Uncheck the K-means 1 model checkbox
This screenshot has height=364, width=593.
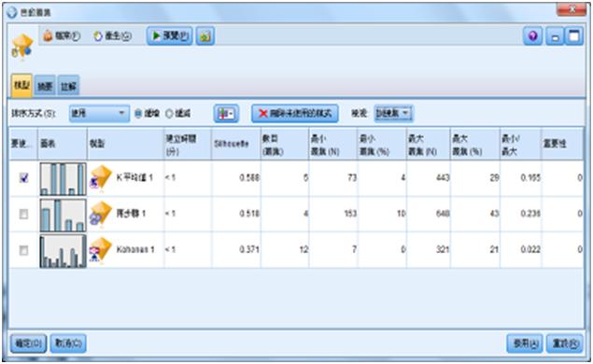coord(24,177)
